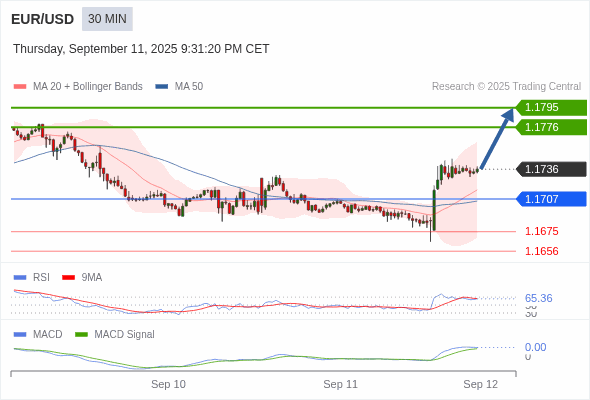The image size is (590, 400).
Task: Click the 1.1656 red support label
Action: [541, 251]
